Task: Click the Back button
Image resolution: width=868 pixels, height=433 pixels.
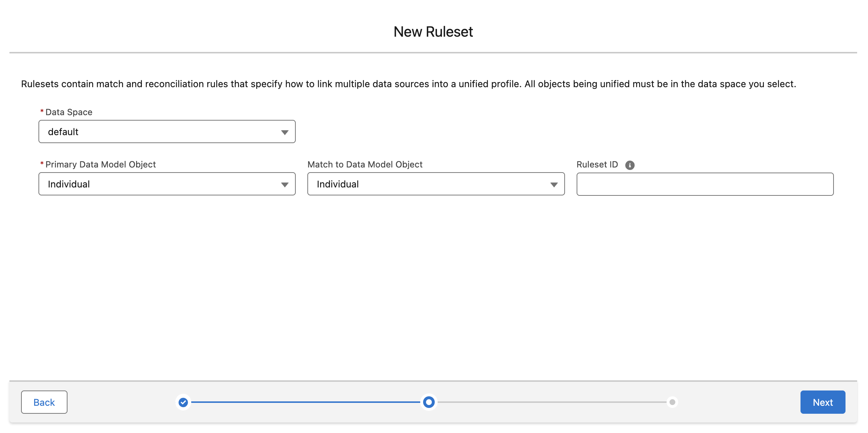Action: [x=44, y=402]
